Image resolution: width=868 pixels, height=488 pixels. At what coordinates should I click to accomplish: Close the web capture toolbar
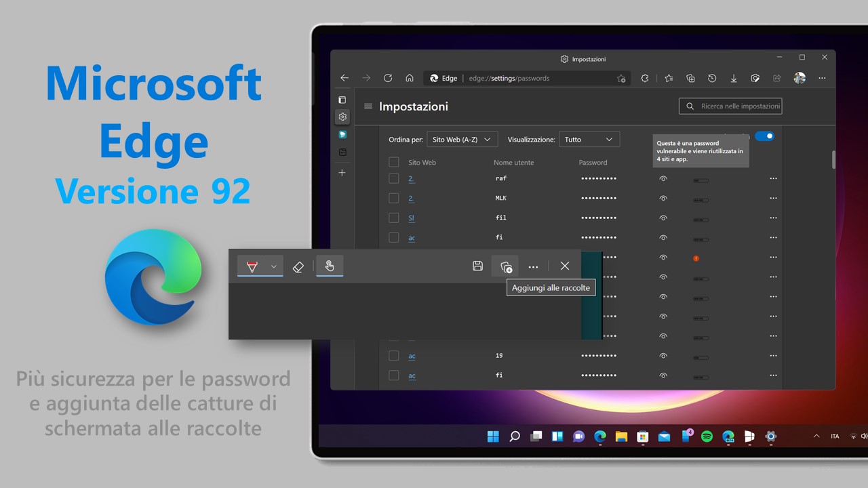click(565, 266)
